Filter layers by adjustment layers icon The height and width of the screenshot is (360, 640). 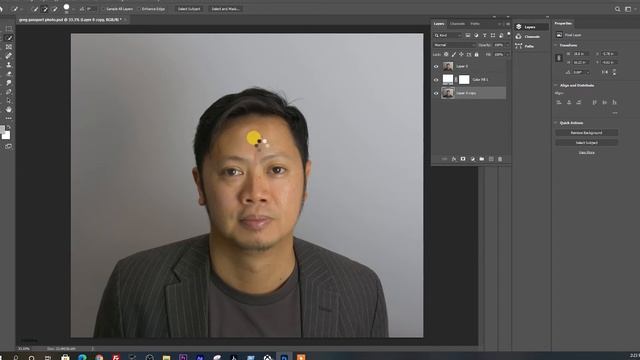476,36
